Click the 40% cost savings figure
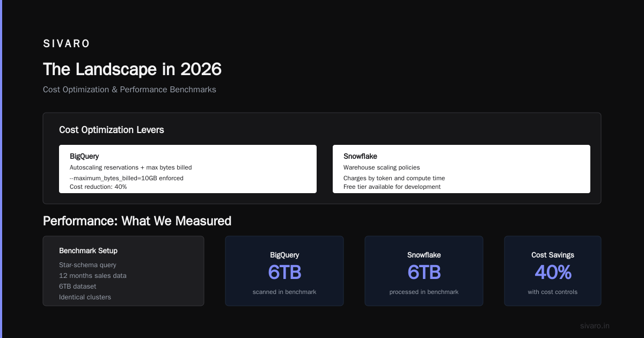Image resolution: width=644 pixels, height=338 pixels. pyautogui.click(x=553, y=273)
